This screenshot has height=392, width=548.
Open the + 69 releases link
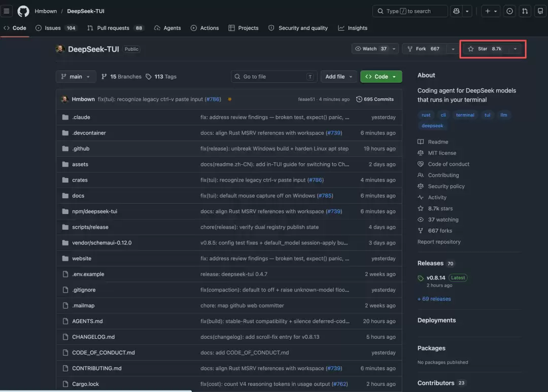pos(434,299)
